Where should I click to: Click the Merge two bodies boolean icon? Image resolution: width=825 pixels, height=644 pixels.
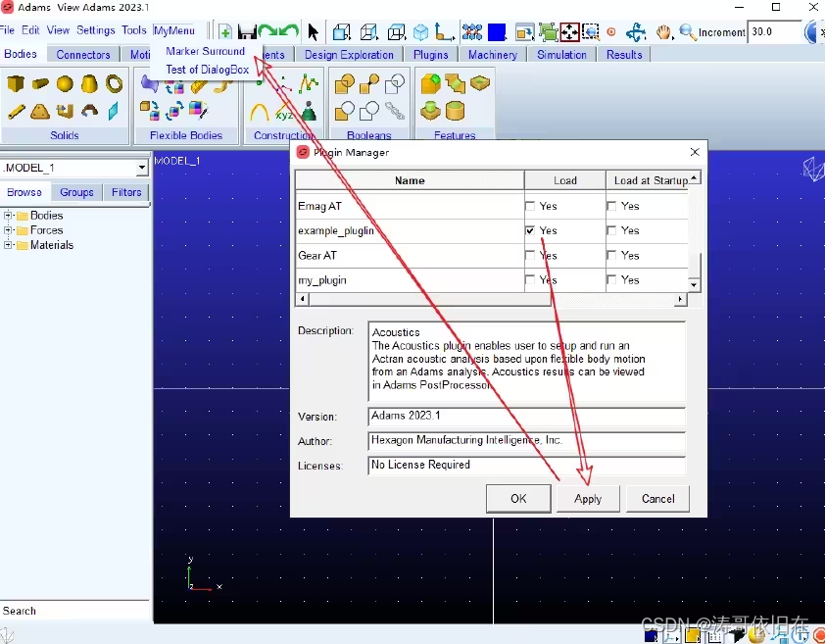tap(369, 83)
